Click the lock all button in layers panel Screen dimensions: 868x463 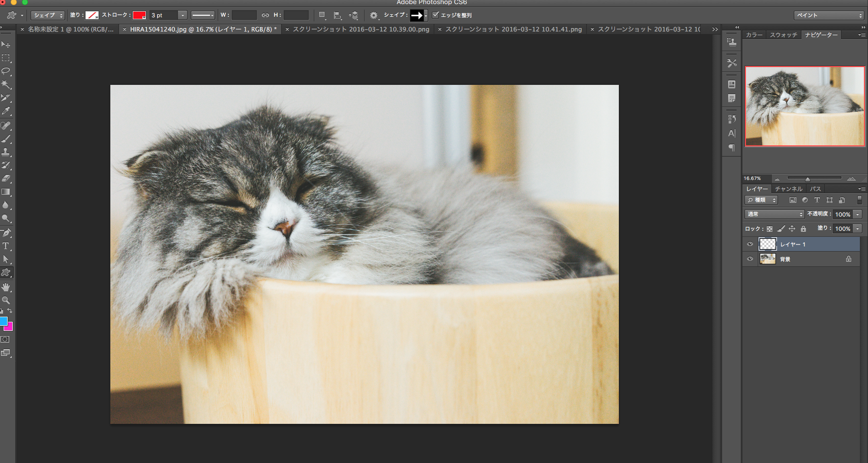tap(803, 229)
